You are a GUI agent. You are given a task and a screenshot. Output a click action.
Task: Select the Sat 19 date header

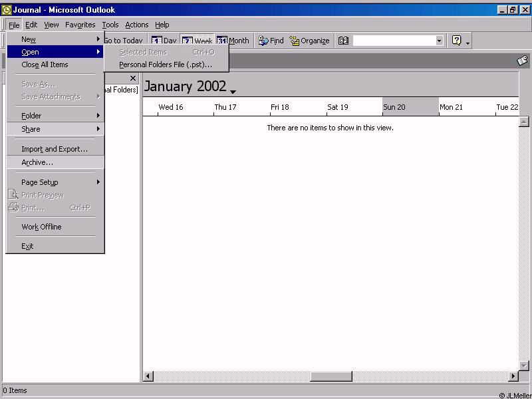pos(338,107)
